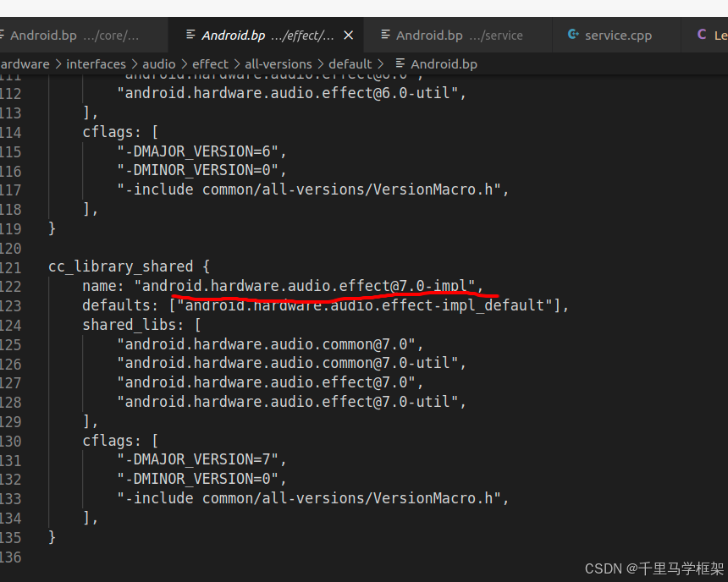Click the C file icon on the rightmost tab
Image resolution: width=728 pixels, height=582 pixels.
point(702,35)
